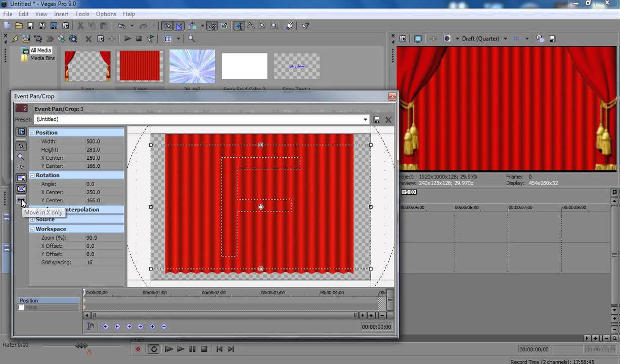Collapse the Workspace section
Image resolution: width=620 pixels, height=364 pixels.
pyautogui.click(x=32, y=229)
